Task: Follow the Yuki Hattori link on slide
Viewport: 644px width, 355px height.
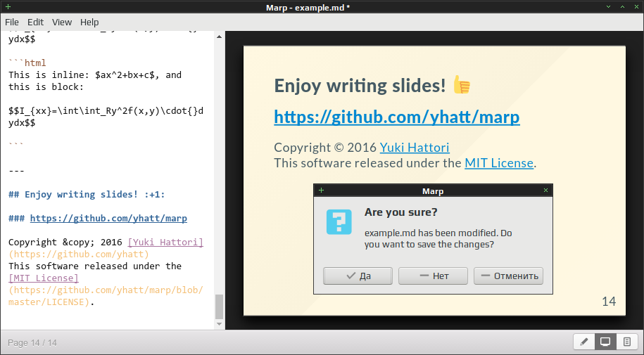Action: tap(415, 148)
